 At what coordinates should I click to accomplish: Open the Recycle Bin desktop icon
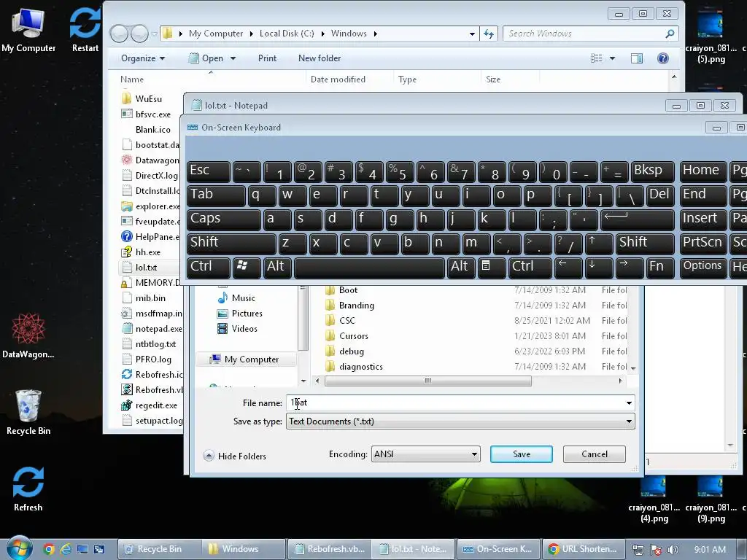click(28, 413)
